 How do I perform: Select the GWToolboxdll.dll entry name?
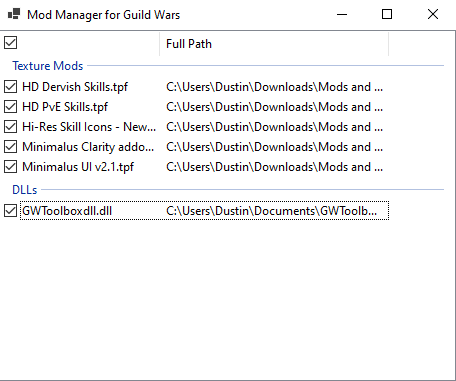(67, 211)
